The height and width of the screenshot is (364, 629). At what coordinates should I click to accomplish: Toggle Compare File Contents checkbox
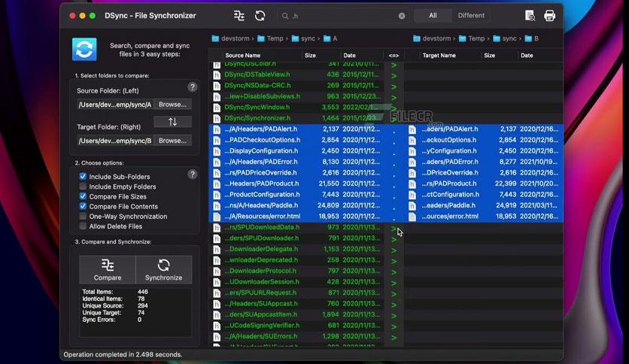[83, 207]
